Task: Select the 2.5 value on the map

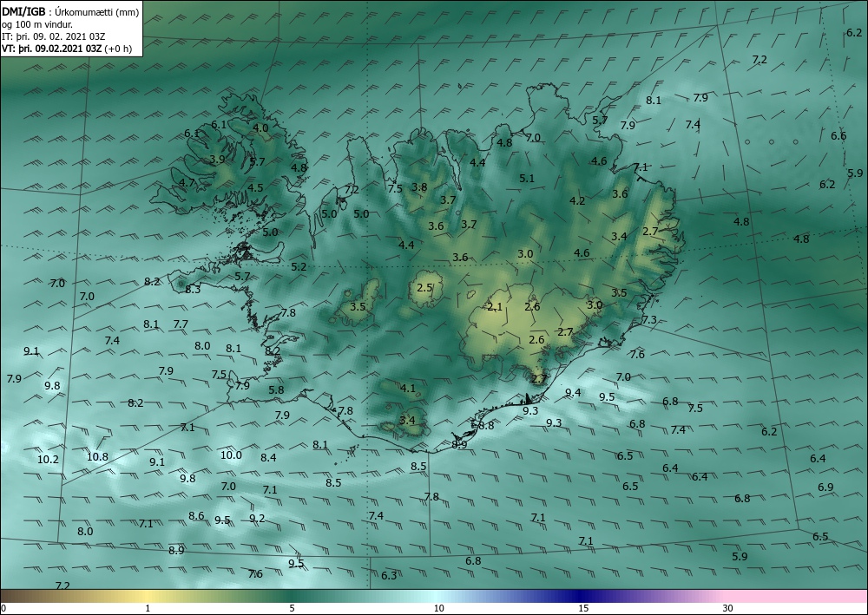Action: [424, 288]
